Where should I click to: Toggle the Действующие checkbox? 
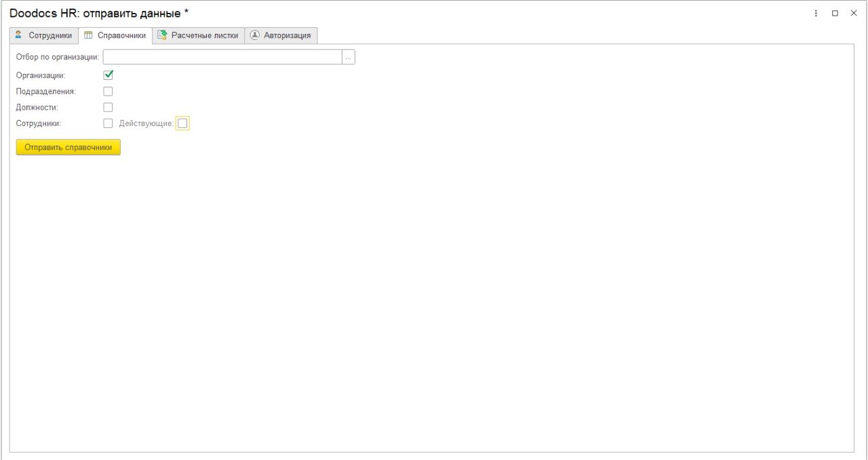click(x=182, y=123)
